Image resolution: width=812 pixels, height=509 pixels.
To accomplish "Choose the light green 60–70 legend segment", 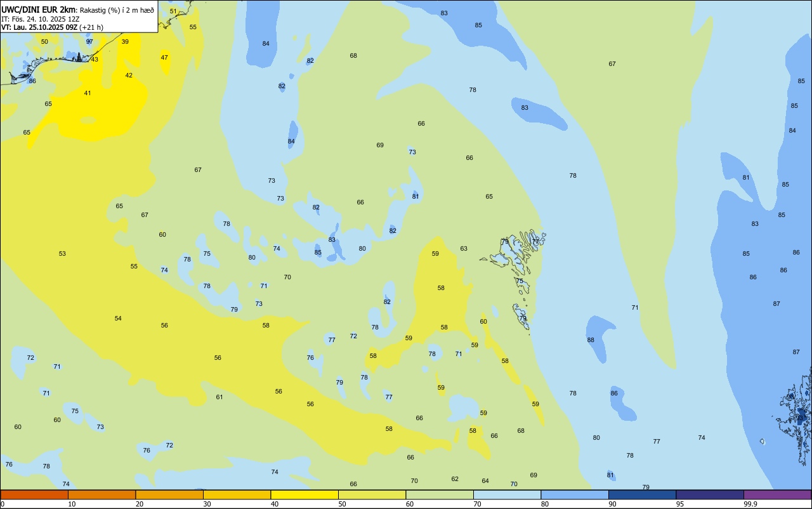I will pyautogui.click(x=440, y=494).
